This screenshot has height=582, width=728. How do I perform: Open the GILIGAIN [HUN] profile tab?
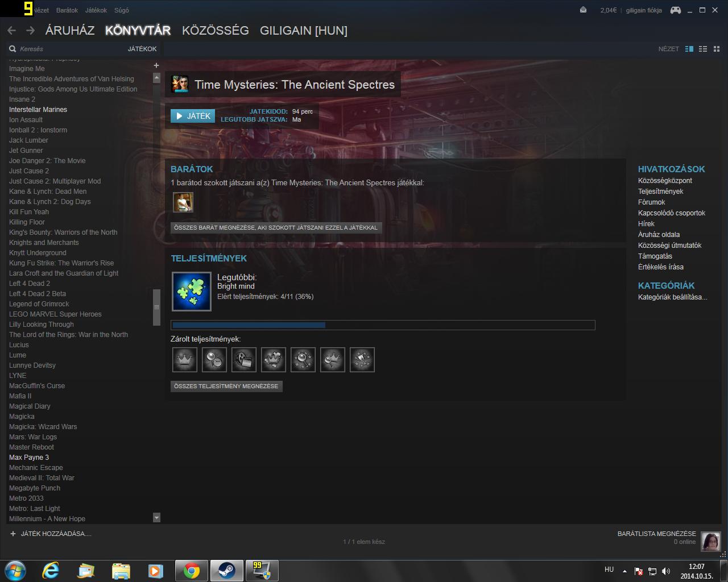pyautogui.click(x=304, y=31)
